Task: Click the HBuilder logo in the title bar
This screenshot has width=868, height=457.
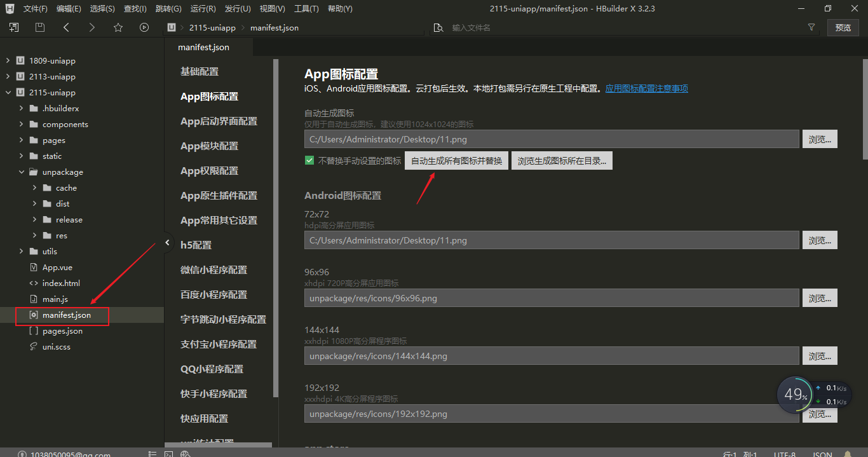Action: coord(10,8)
